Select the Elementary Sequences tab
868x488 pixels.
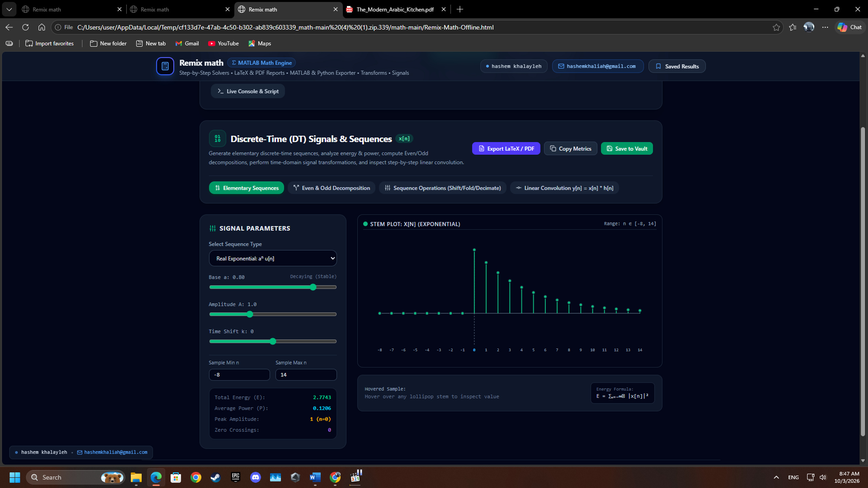coord(246,188)
